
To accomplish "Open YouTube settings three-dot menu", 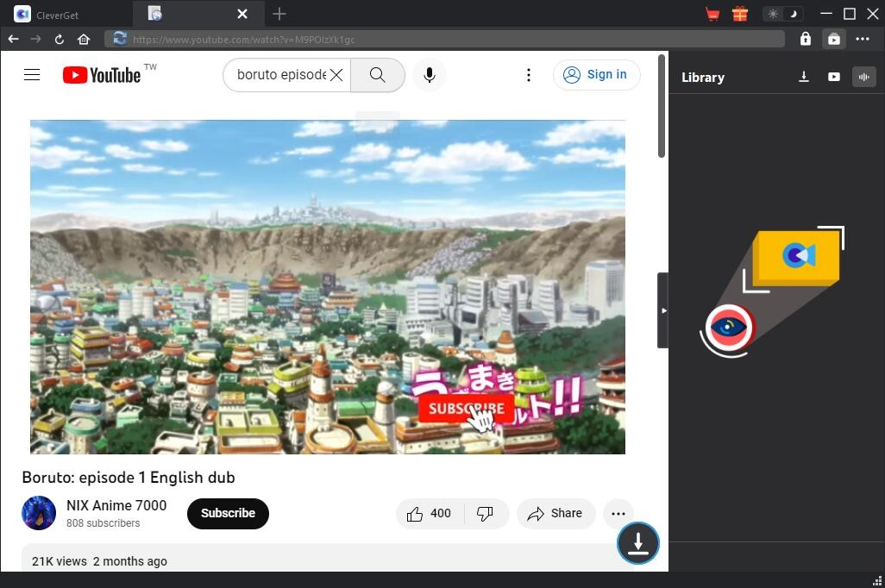I will point(529,75).
